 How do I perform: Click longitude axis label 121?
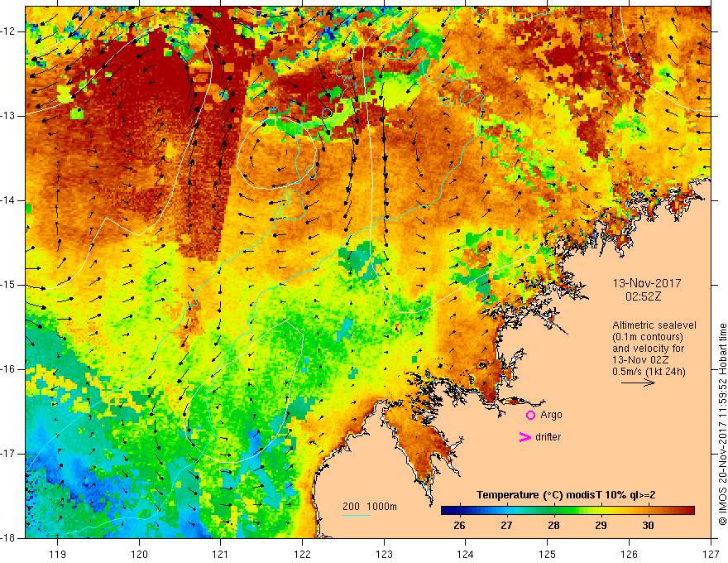point(221,554)
